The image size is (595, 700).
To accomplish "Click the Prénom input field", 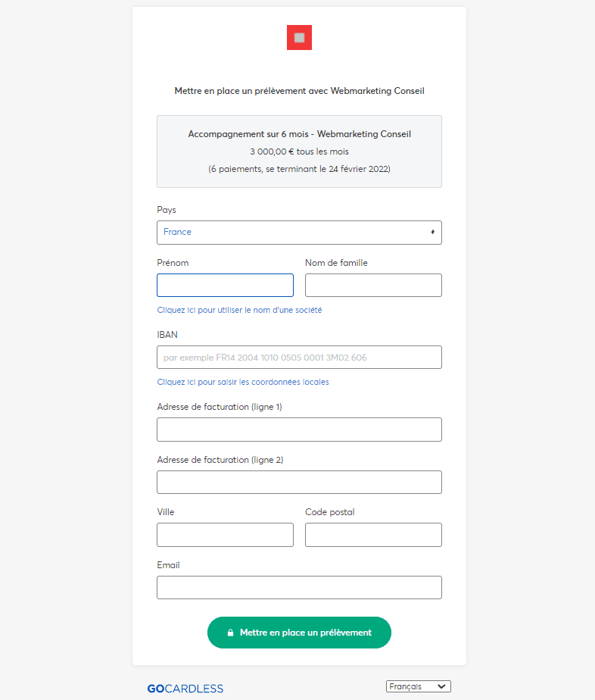I will tap(226, 285).
